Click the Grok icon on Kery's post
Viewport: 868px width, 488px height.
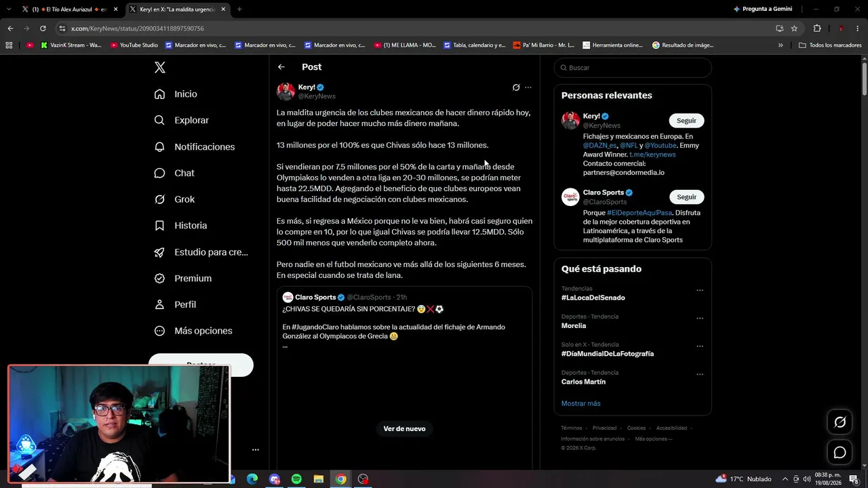[516, 87]
